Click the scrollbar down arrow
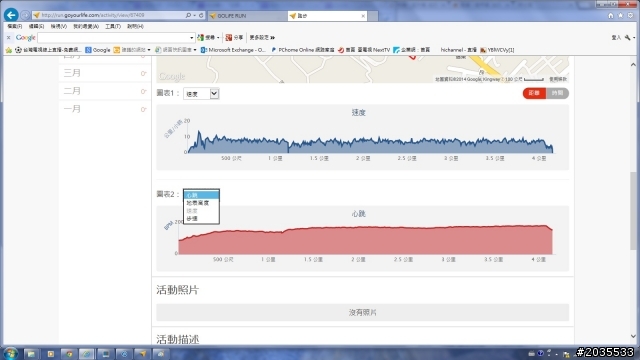 tap(633, 336)
